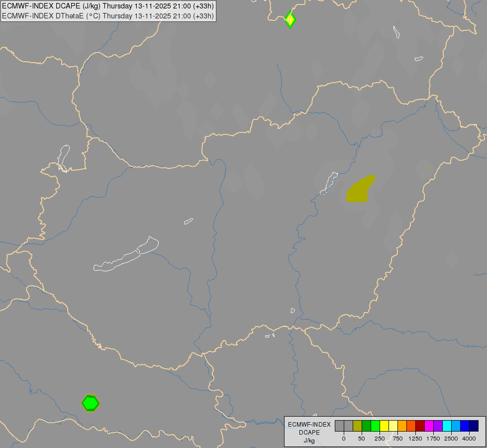Click the olive 50 J/kg legend swatch
The width and height of the screenshot is (487, 448).
point(357,426)
